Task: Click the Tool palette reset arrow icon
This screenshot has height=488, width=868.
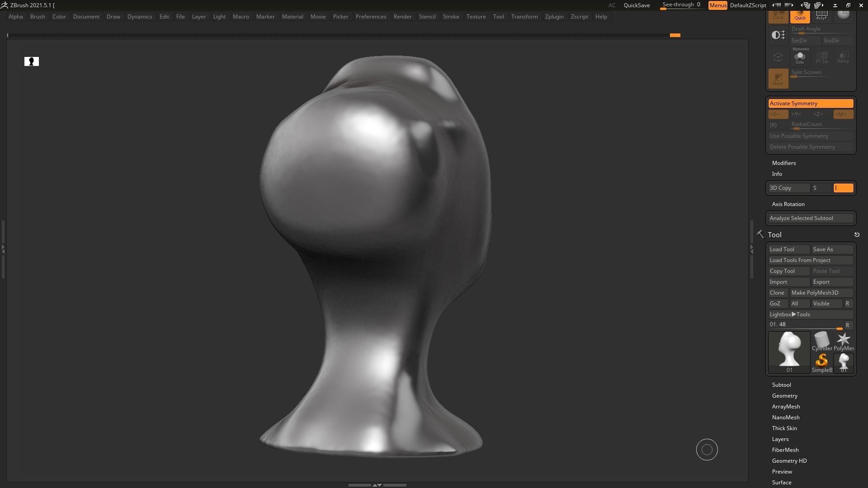Action: tap(857, 235)
